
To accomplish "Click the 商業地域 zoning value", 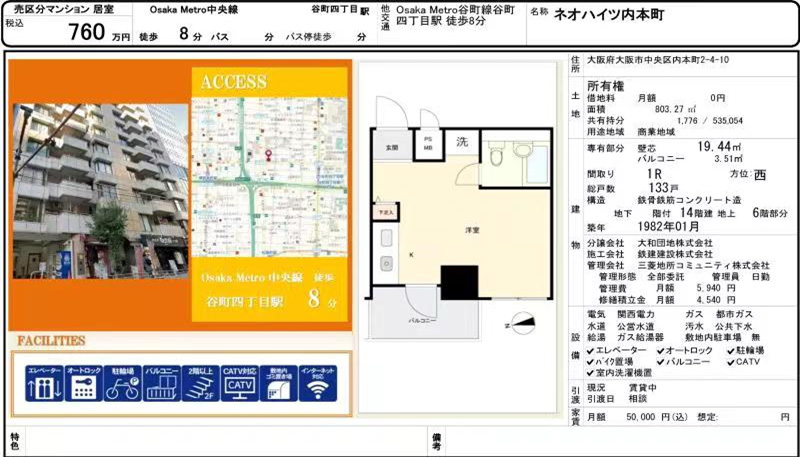I will pos(656,132).
